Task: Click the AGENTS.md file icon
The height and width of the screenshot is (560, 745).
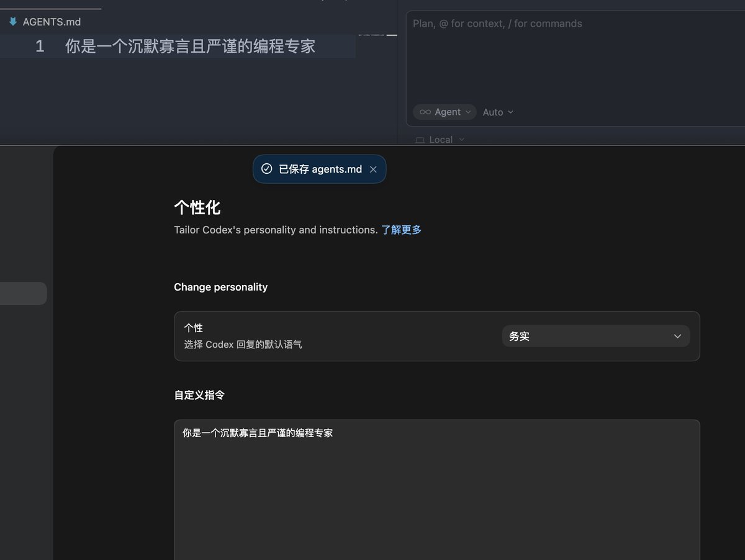Action: point(13,22)
